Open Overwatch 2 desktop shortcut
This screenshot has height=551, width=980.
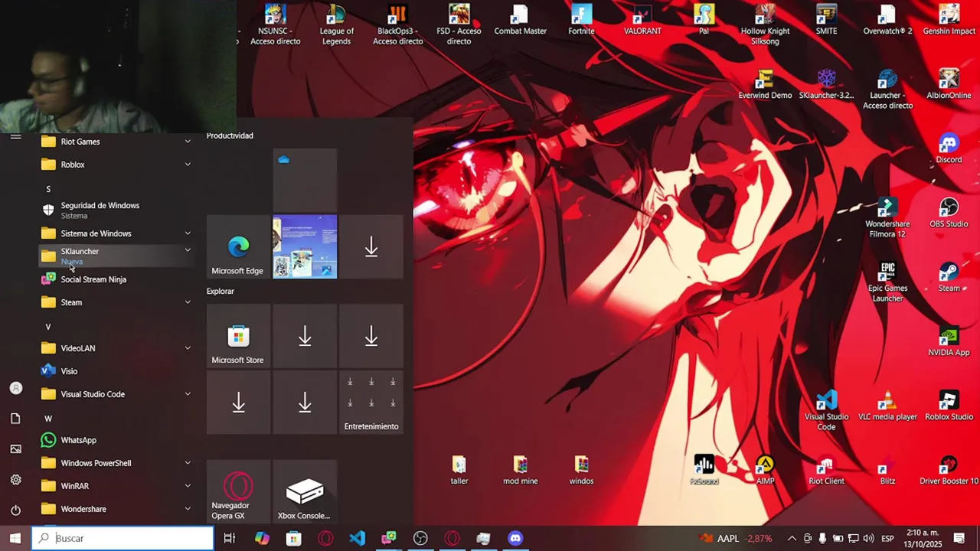pyautogui.click(x=887, y=20)
